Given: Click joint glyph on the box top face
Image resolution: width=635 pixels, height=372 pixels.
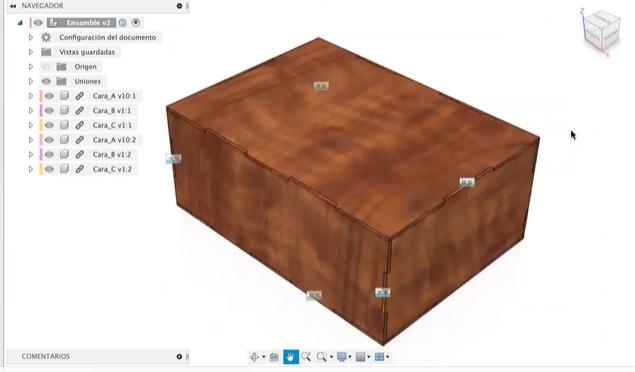Looking at the screenshot, I should (321, 86).
